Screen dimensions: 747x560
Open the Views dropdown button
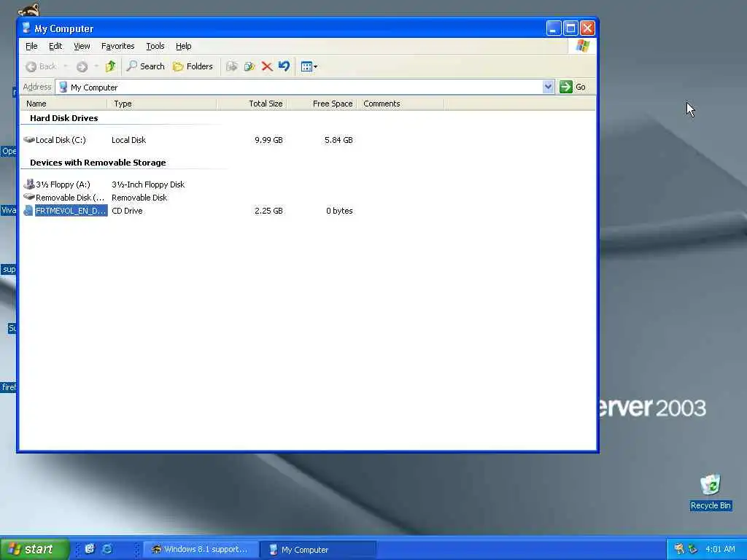click(309, 66)
